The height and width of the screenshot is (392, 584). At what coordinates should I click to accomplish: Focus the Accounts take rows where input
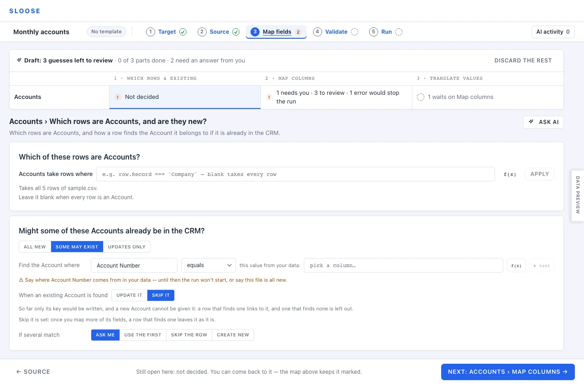pyautogui.click(x=296, y=174)
